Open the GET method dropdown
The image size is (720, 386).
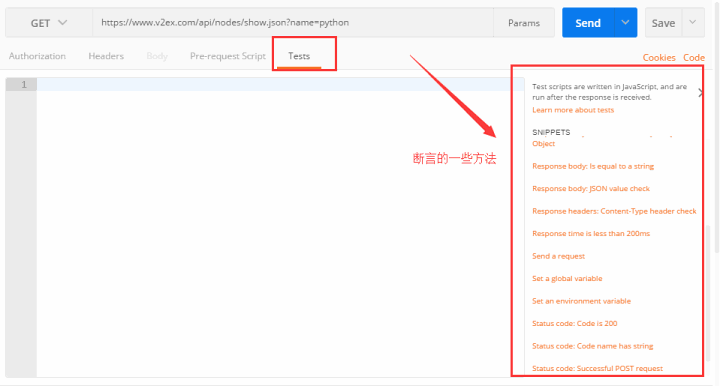pos(49,22)
